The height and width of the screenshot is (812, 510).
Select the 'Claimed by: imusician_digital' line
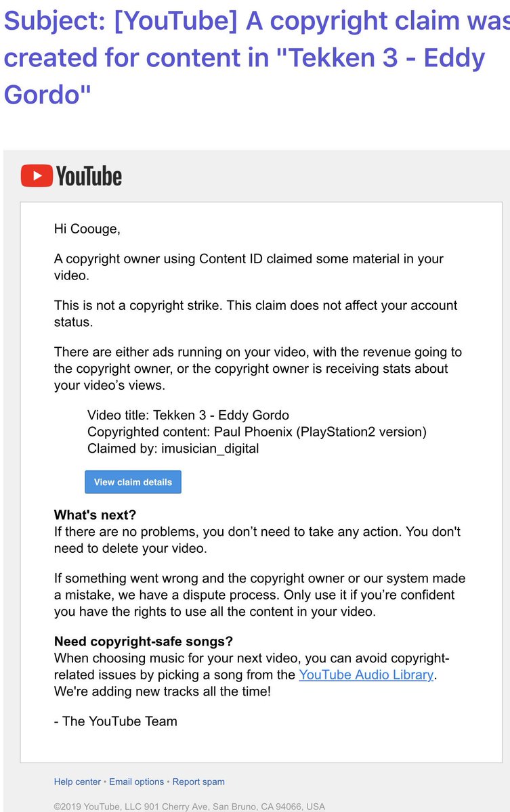(173, 448)
